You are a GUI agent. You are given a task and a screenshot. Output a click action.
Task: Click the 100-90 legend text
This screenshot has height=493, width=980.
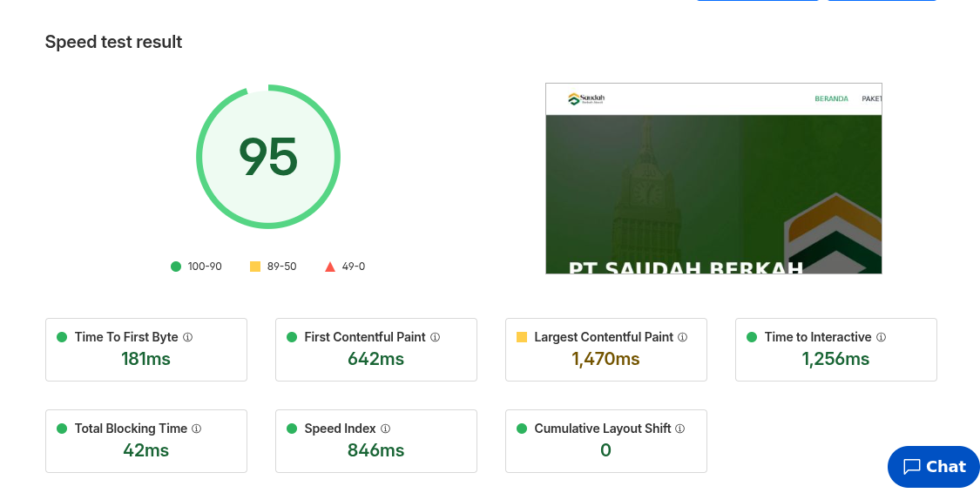tap(205, 267)
